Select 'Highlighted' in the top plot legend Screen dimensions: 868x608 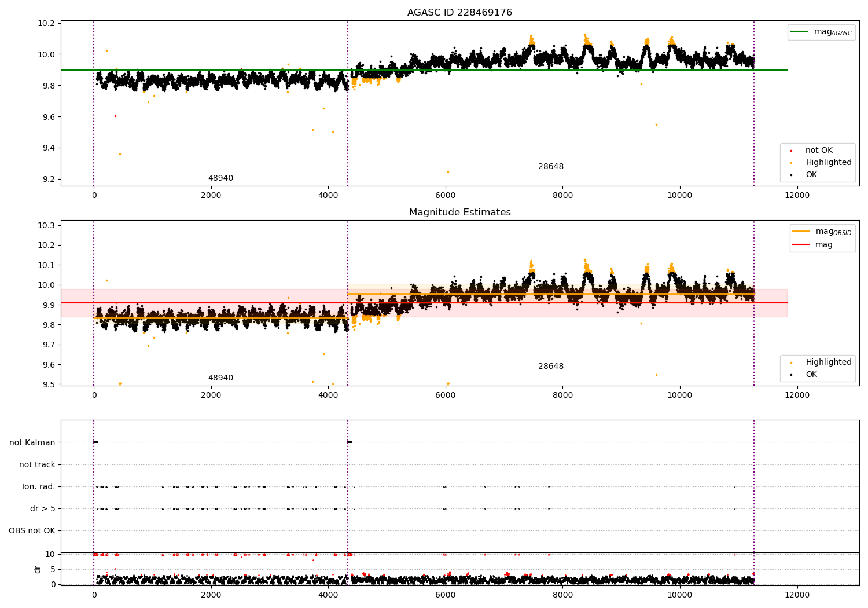829,163
